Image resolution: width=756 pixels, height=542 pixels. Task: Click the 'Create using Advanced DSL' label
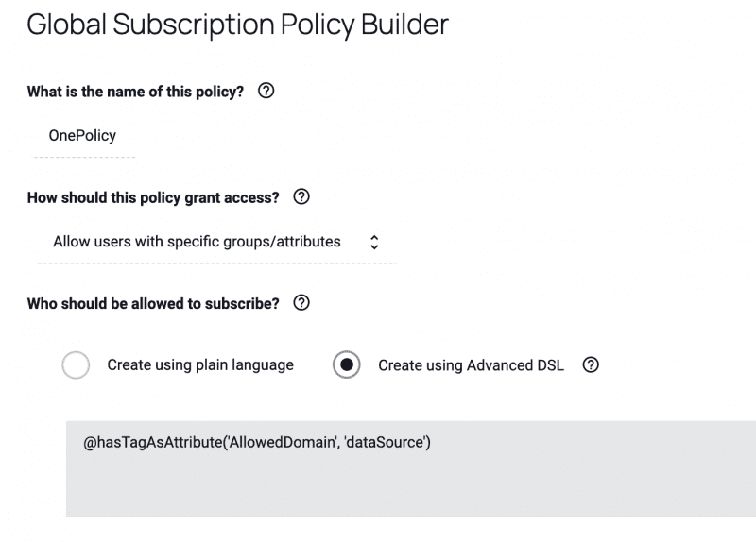(471, 365)
